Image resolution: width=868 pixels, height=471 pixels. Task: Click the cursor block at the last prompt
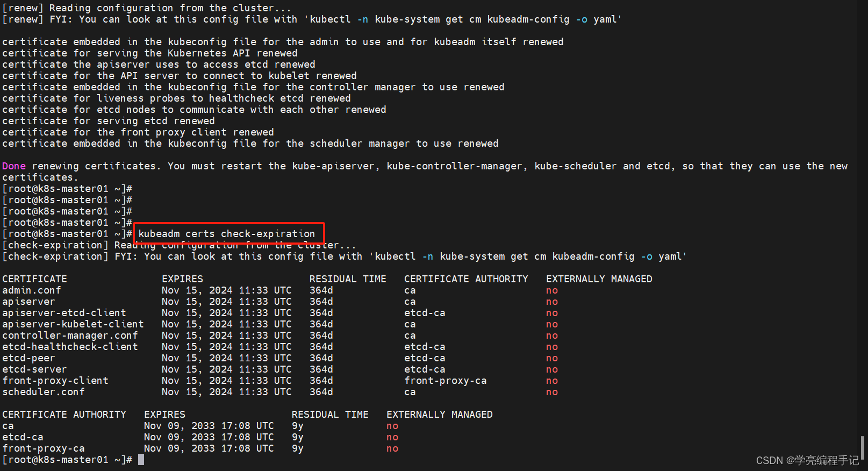pyautogui.click(x=141, y=460)
